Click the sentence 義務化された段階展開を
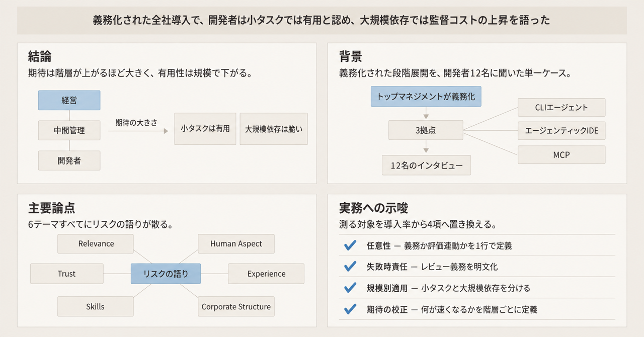Viewport: 644px width, 337px height. pos(455,73)
